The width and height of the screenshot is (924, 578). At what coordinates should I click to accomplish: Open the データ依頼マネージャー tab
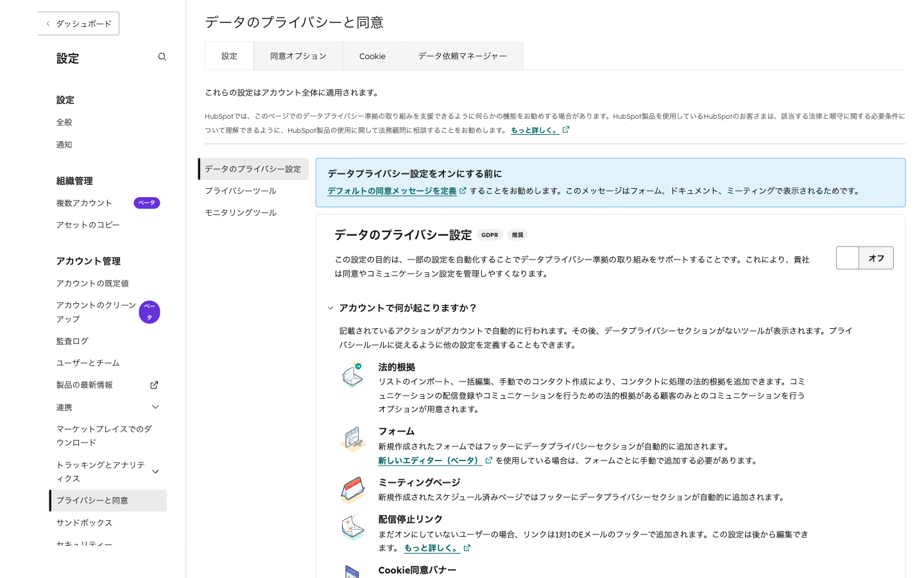462,57
